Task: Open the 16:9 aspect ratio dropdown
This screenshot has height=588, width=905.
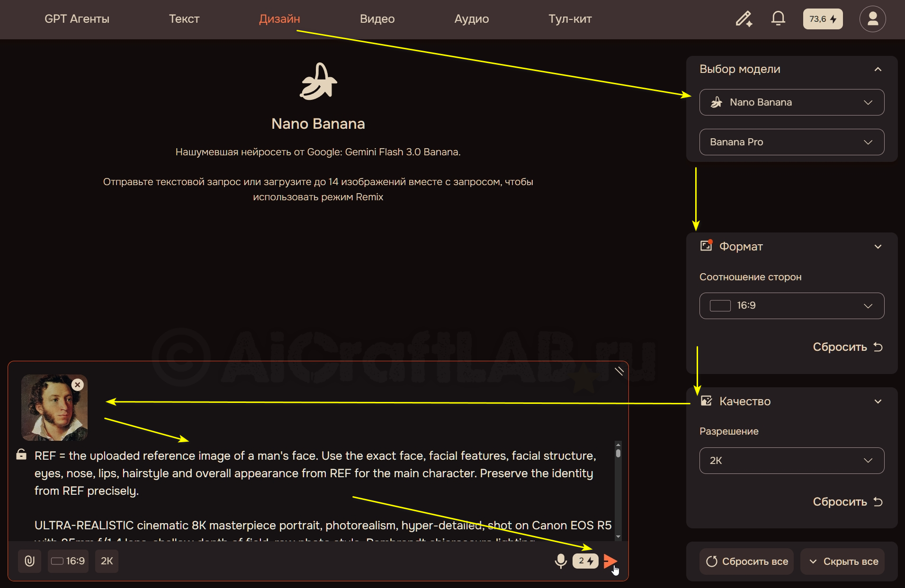Action: click(792, 306)
